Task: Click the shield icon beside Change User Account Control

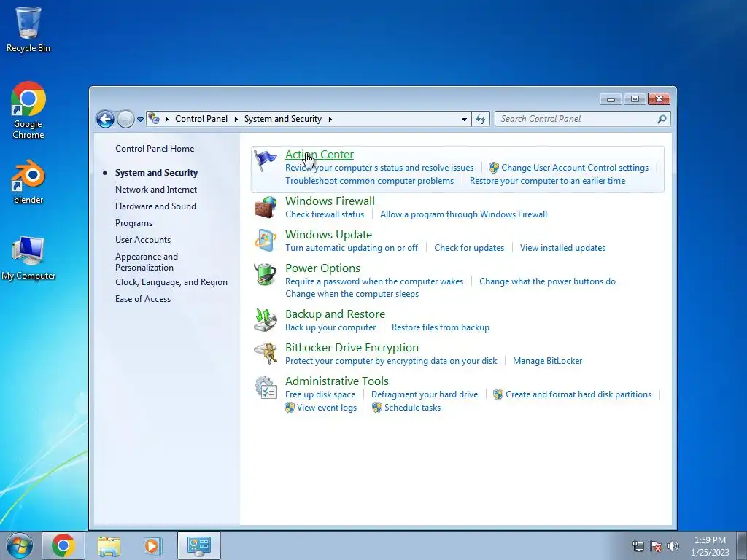Action: point(494,168)
